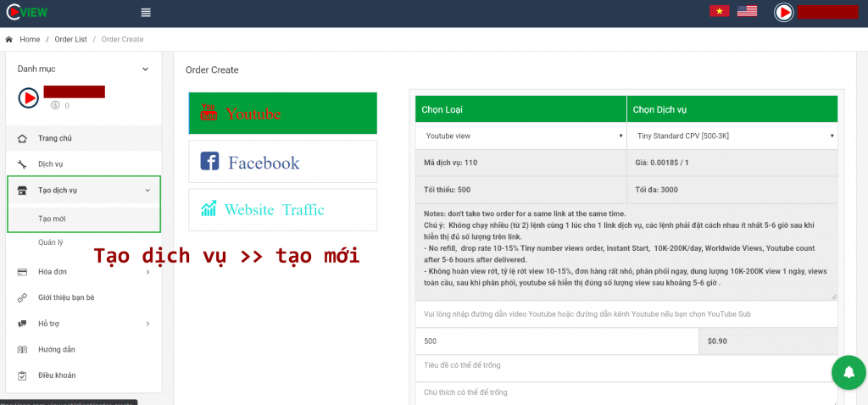Screen dimensions: 868x405
Task: Click the house icon beside Trang chủ
Action: (22, 138)
